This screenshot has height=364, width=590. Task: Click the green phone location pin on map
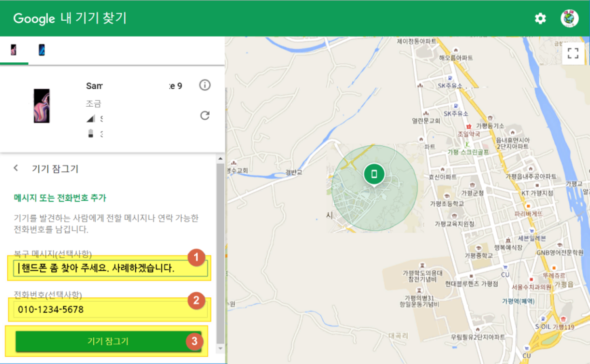click(x=374, y=174)
